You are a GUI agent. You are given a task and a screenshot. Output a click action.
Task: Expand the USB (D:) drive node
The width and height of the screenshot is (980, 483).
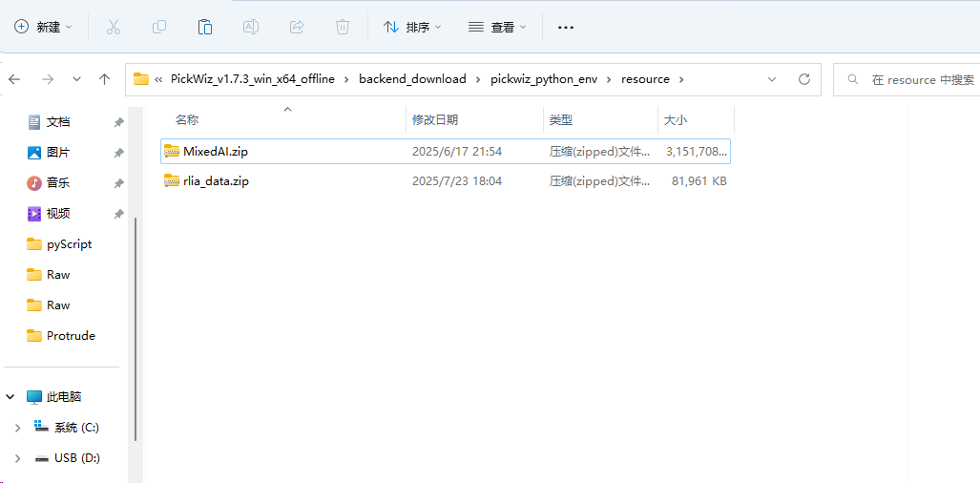(17, 458)
